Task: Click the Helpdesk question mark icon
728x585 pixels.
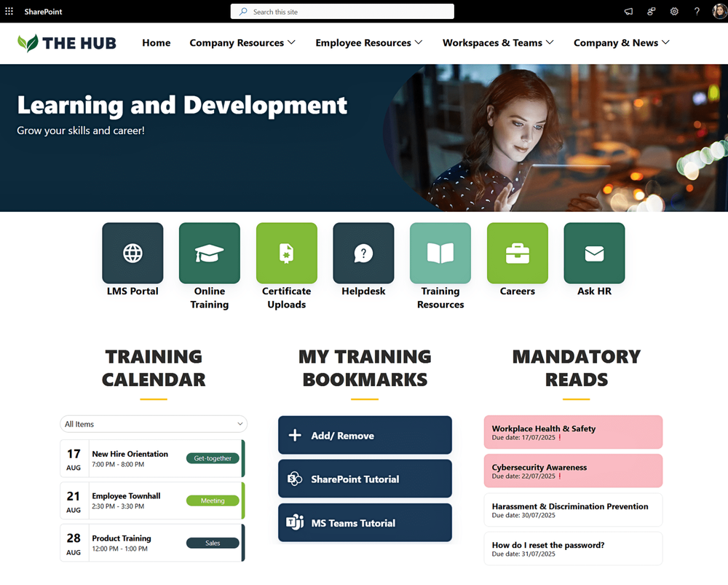Action: [363, 252]
